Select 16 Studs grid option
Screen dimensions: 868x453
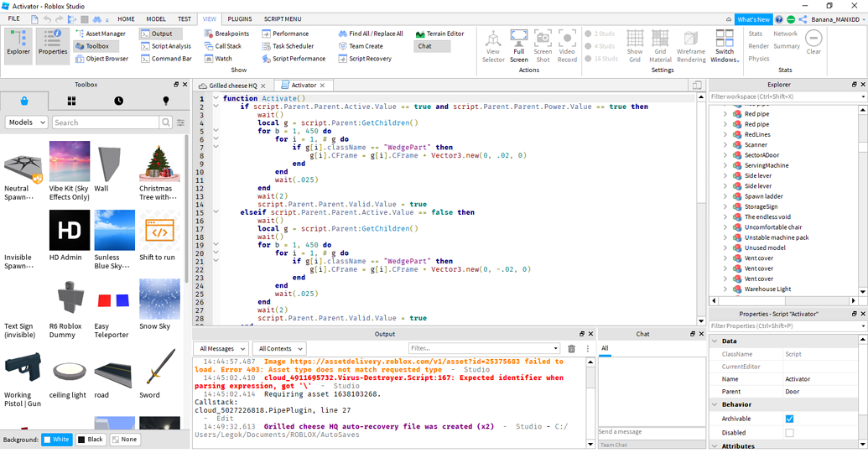coord(602,58)
